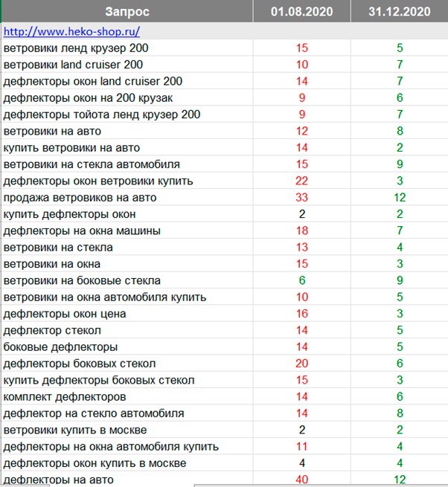Screen dimensions: 448x487
Task: Select cell 'дефлекторы окон ветровики купить'
Action: (x=127, y=181)
